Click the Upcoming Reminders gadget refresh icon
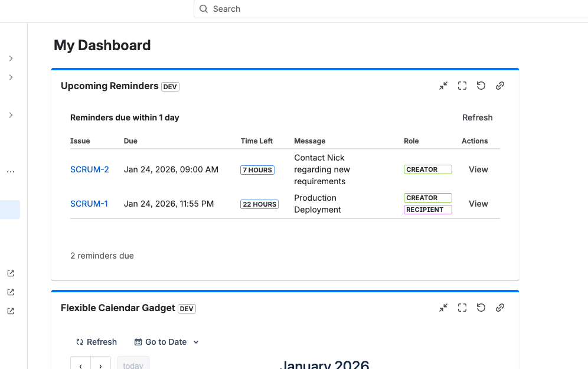This screenshot has height=369, width=588. [481, 86]
